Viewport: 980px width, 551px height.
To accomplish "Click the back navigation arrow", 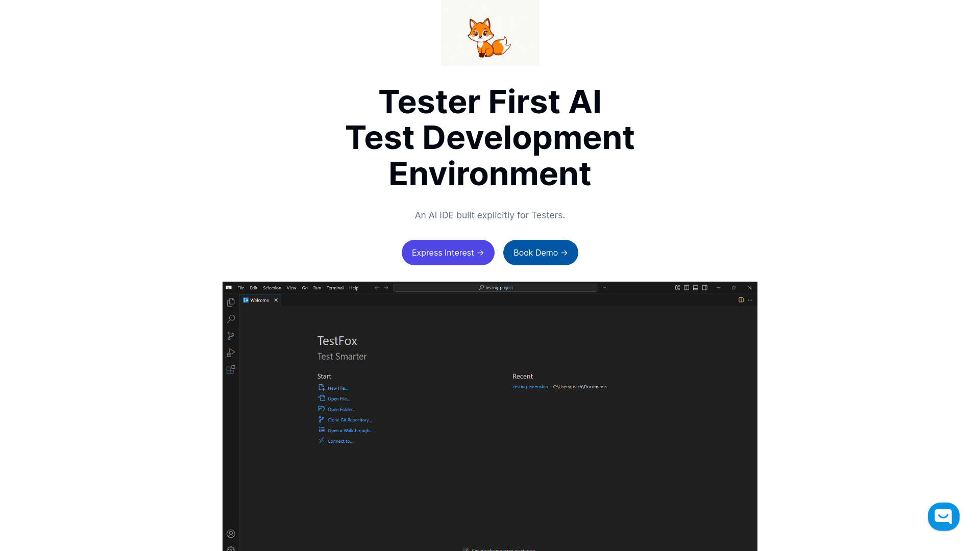I will (377, 287).
